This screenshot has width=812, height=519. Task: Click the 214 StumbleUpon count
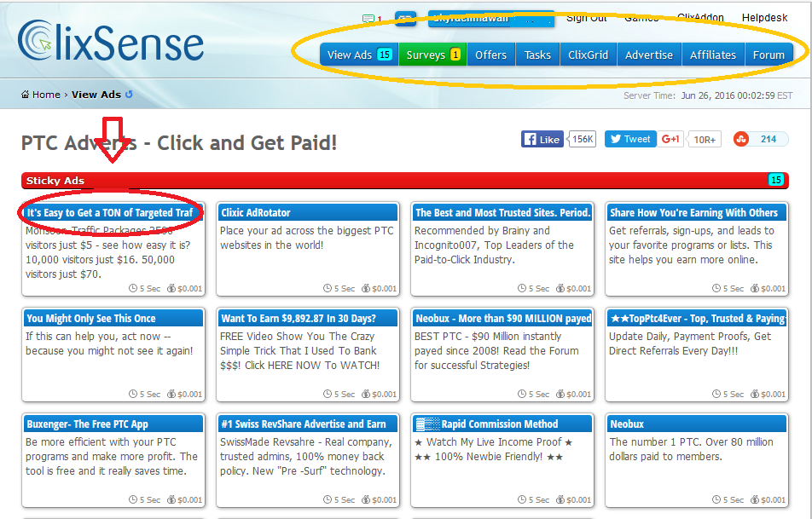(x=768, y=139)
